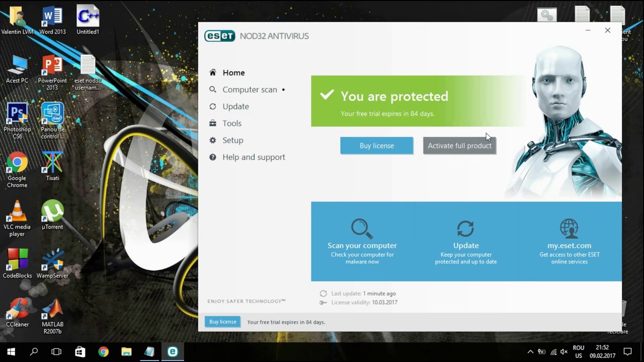Open the Action Center notifications icon

[x=627, y=352]
